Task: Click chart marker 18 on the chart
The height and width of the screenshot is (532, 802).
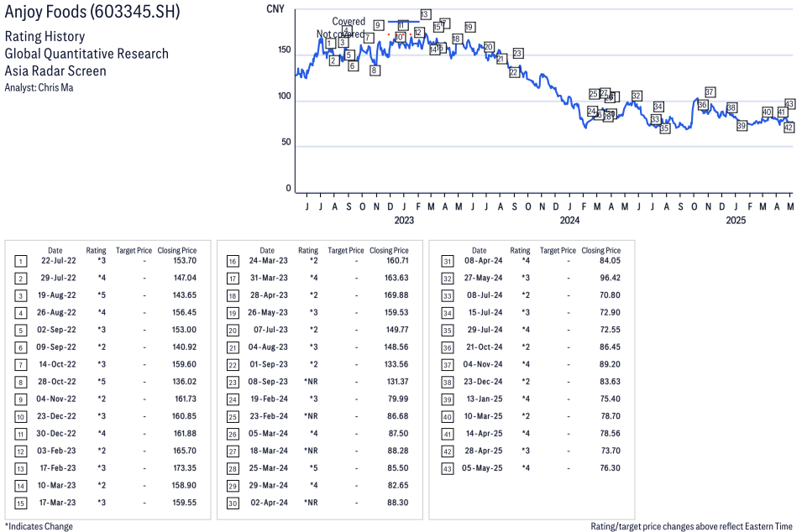Action: (457, 39)
